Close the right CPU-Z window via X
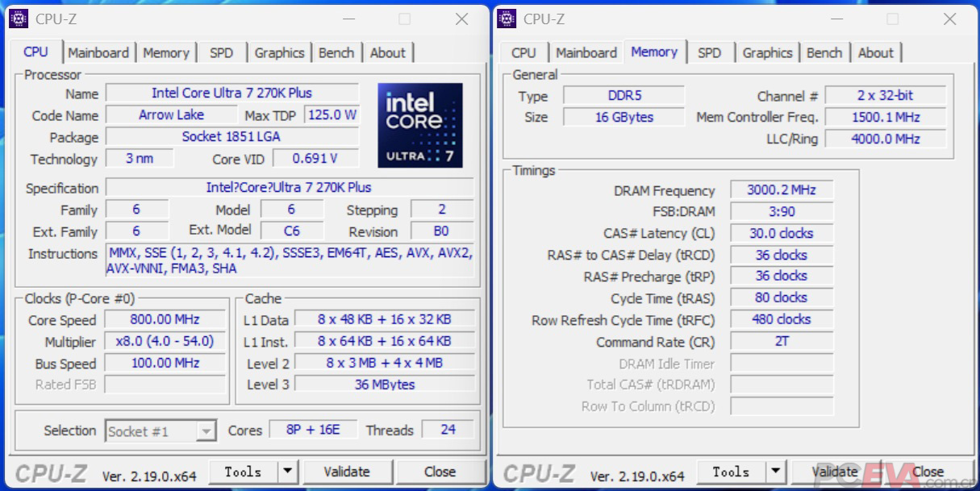The height and width of the screenshot is (491, 980). point(949,19)
